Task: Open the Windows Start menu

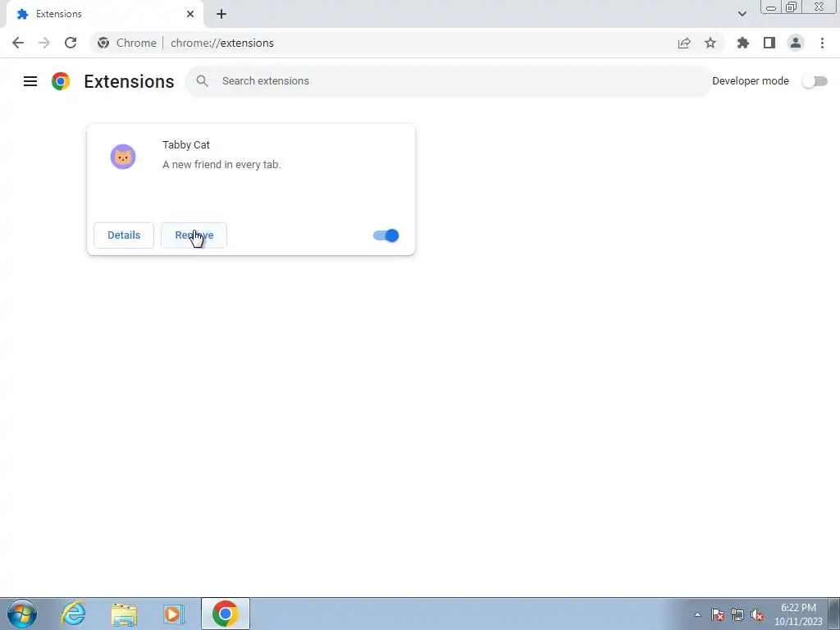Action: pos(22,614)
